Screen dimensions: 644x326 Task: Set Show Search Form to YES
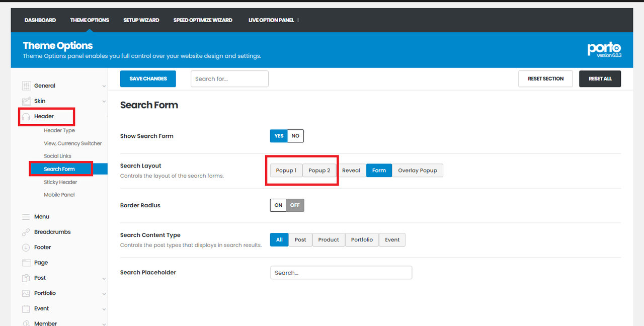point(279,136)
